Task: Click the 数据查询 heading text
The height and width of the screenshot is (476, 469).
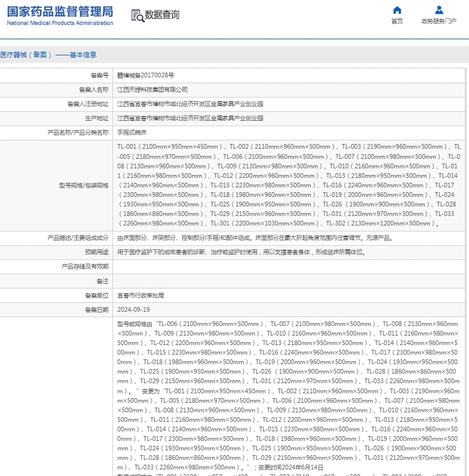Action: coord(162,14)
